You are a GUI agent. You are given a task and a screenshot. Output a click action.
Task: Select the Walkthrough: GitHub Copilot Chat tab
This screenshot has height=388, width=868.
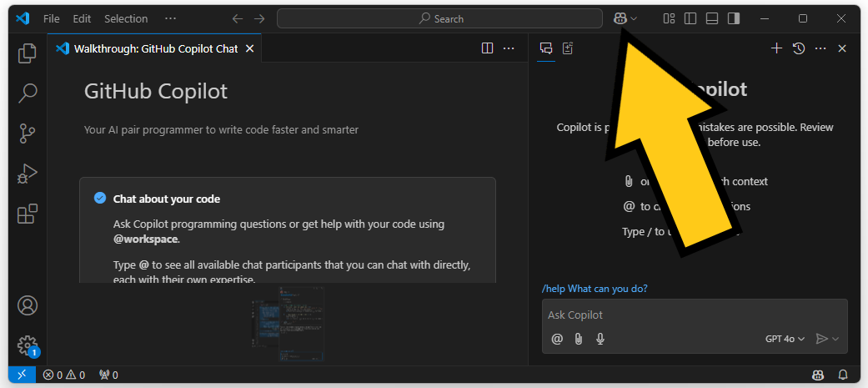point(155,48)
